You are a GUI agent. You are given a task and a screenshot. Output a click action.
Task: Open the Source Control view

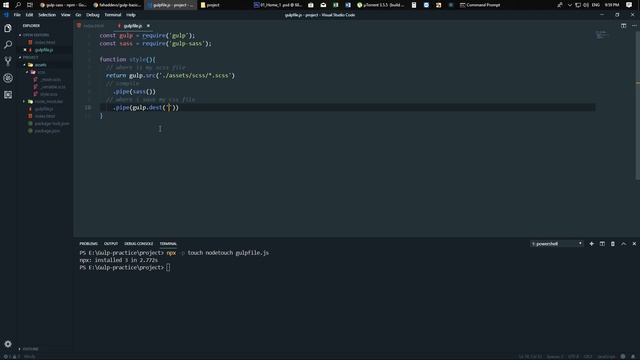pyautogui.click(x=8, y=61)
